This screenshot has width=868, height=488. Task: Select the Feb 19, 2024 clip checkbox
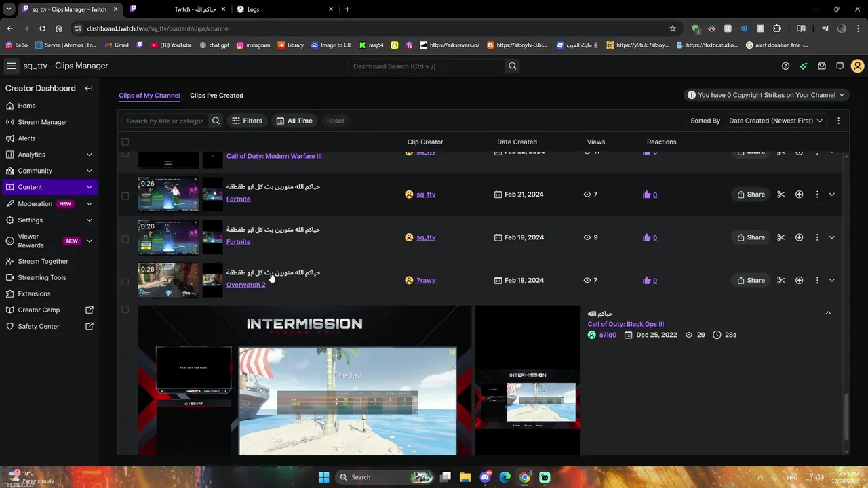click(x=125, y=239)
